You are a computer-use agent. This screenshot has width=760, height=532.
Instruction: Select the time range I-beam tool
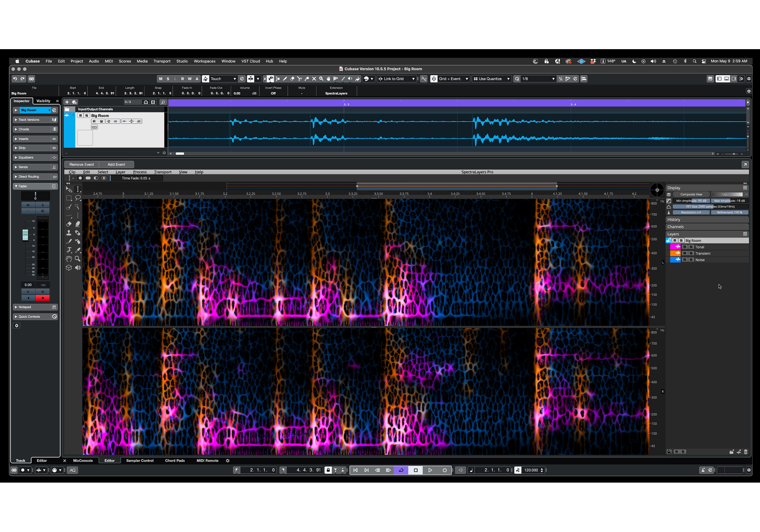coord(78,189)
